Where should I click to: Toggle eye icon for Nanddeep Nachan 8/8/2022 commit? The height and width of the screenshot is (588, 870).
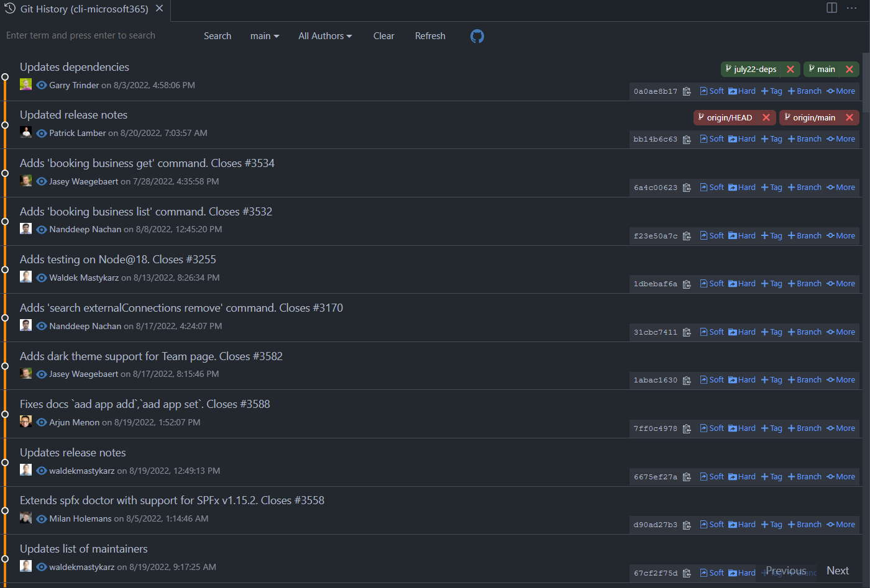(42, 230)
